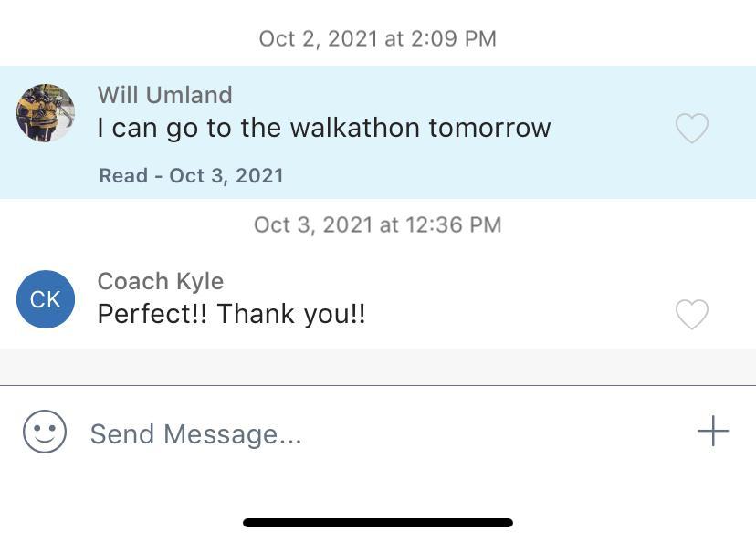The image size is (756, 542).
Task: Toggle the heart on Coach Kyle's message
Action: coord(691,314)
